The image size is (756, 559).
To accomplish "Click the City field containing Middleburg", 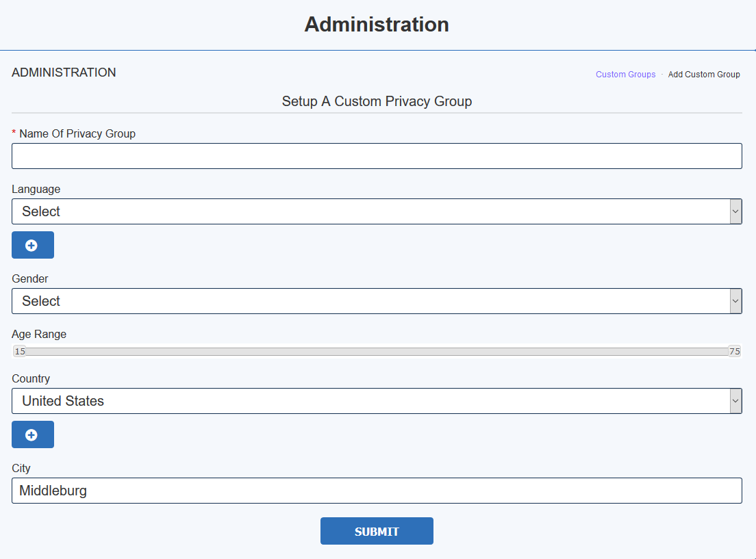I will pyautogui.click(x=377, y=491).
